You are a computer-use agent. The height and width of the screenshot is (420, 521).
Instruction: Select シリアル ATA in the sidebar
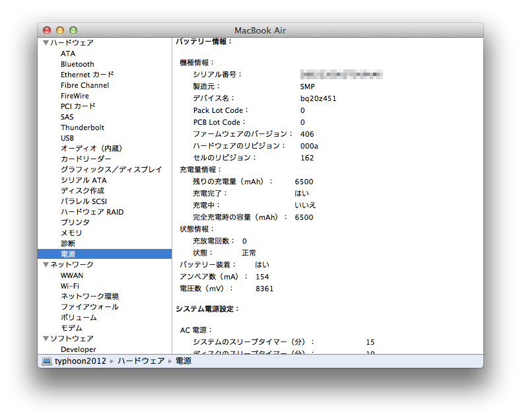point(84,180)
